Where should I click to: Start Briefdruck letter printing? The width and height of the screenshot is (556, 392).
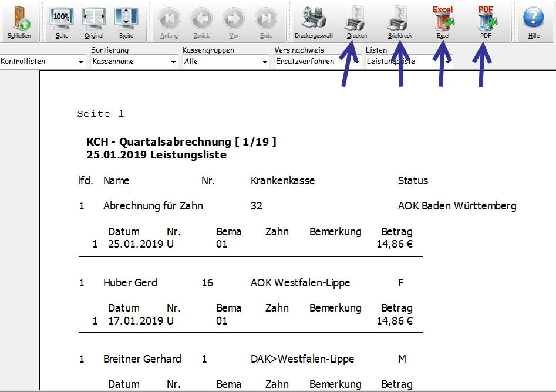(400, 20)
